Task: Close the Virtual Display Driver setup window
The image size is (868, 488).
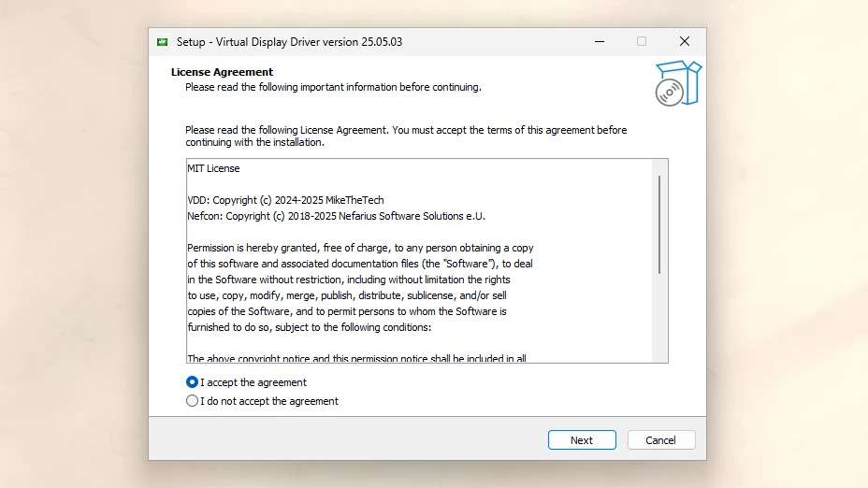Action: [x=685, y=42]
